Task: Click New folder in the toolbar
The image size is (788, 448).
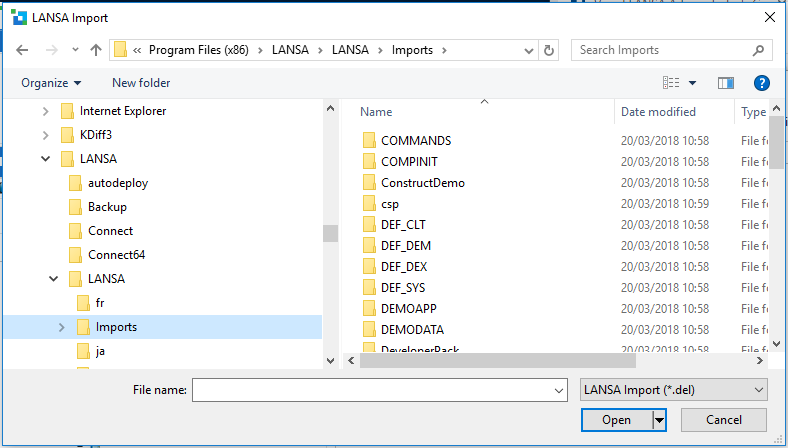Action: 141,83
